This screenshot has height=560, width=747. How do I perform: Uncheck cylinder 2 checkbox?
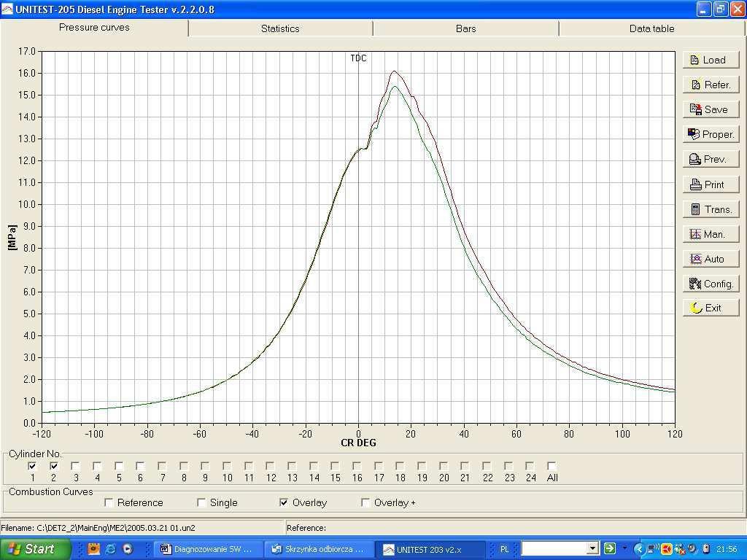coord(54,466)
